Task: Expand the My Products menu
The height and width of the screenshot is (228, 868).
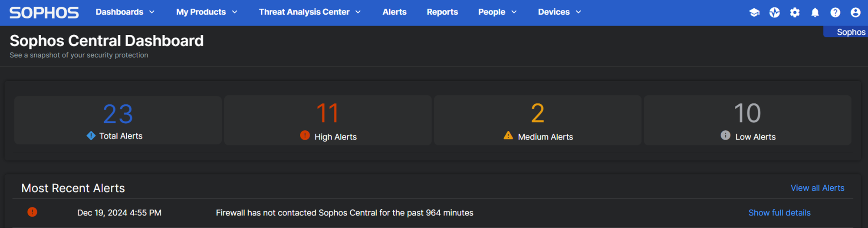Action: (207, 12)
